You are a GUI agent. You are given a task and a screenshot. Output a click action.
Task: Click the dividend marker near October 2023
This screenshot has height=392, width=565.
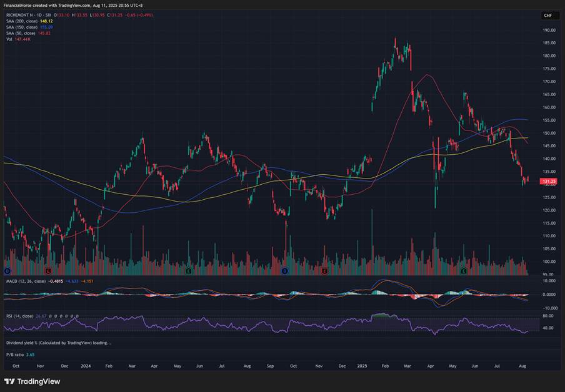click(x=7, y=271)
